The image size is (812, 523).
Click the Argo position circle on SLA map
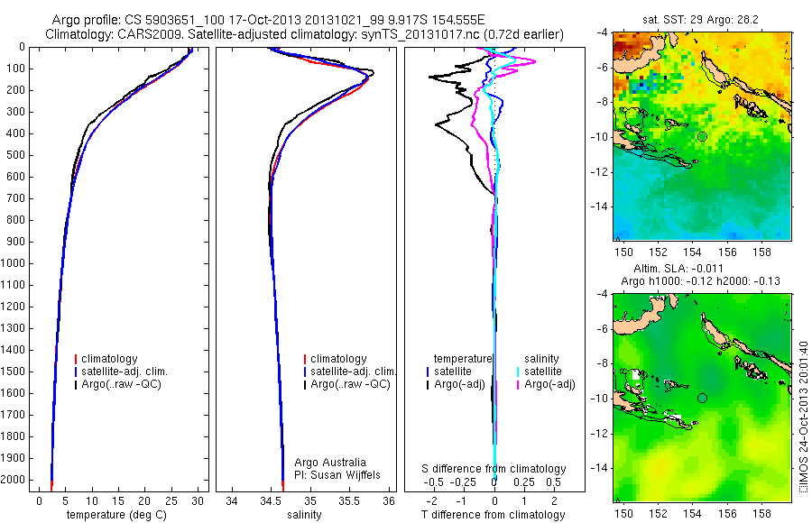click(x=702, y=399)
